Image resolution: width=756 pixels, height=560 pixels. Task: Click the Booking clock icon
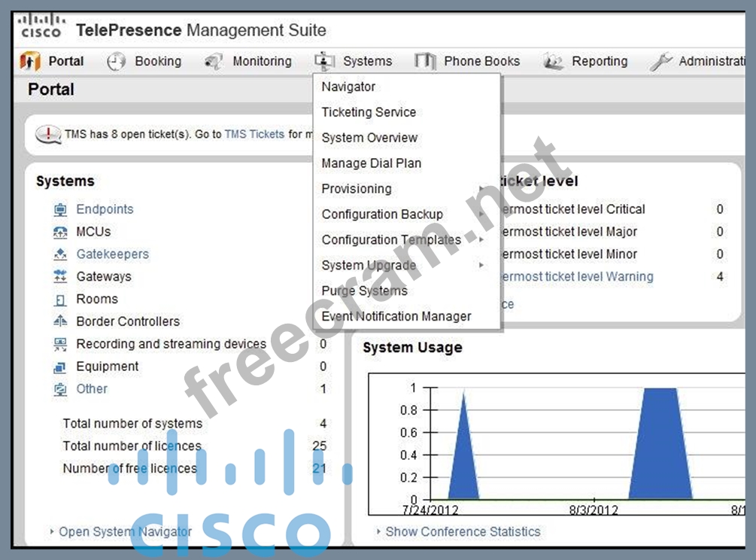(116, 62)
